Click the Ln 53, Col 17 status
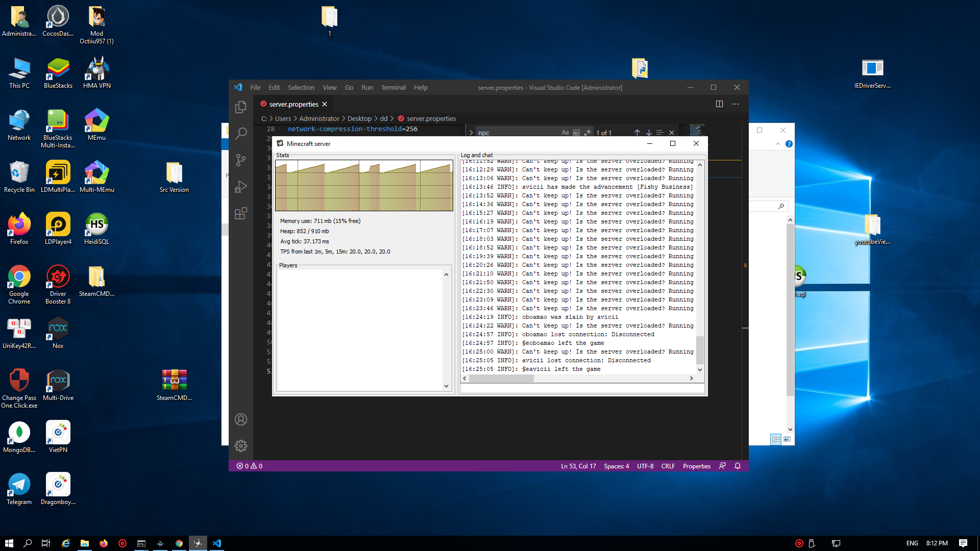Viewport: 980px width, 551px height. [578, 466]
